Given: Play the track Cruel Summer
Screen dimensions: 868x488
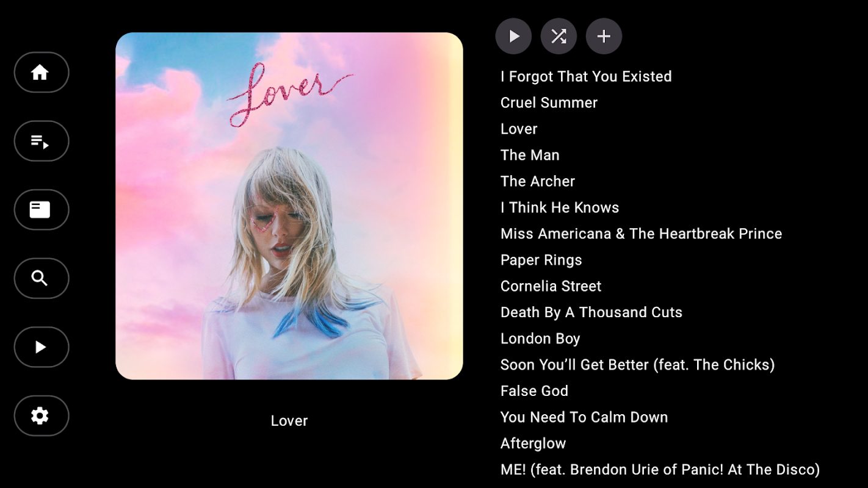Looking at the screenshot, I should (x=549, y=102).
